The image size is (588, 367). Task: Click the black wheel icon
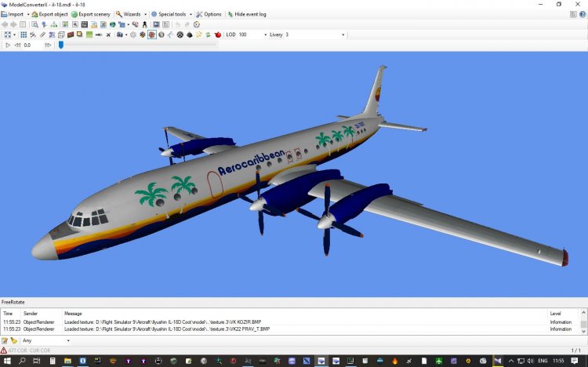pyautogui.click(x=180, y=35)
